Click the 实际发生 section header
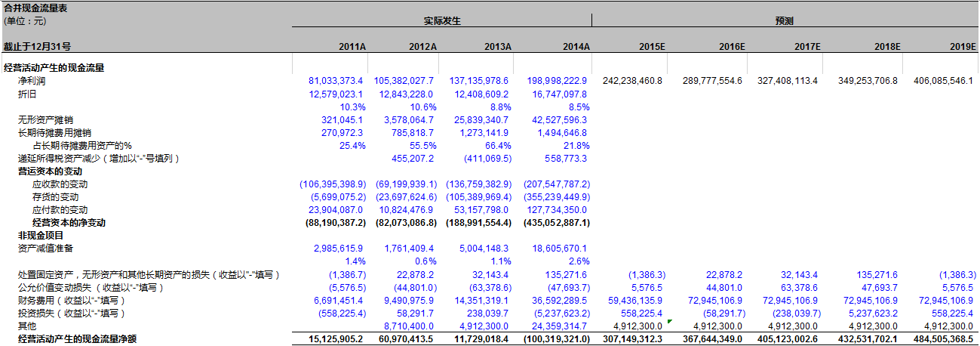The width and height of the screenshot is (980, 346). [x=441, y=21]
